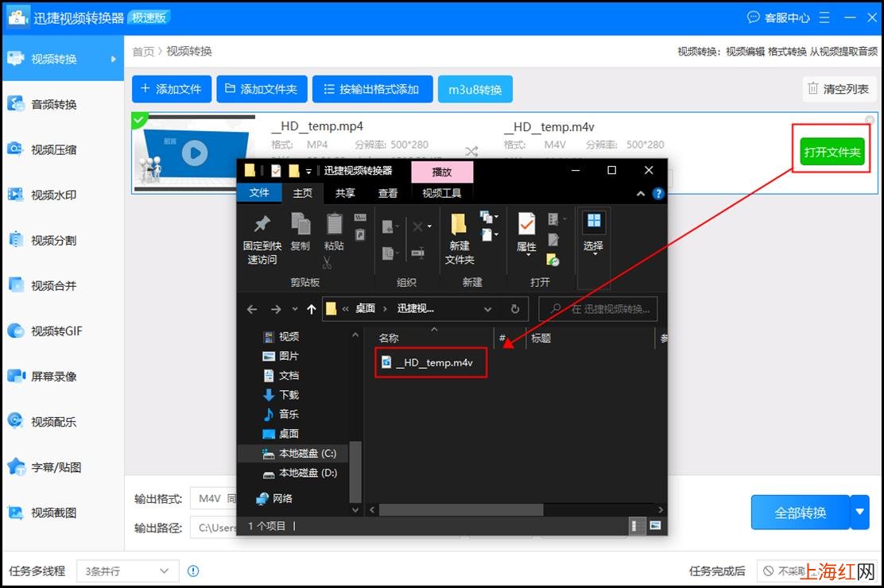
Task: Start conversion with 全部转换 button
Action: tap(800, 512)
